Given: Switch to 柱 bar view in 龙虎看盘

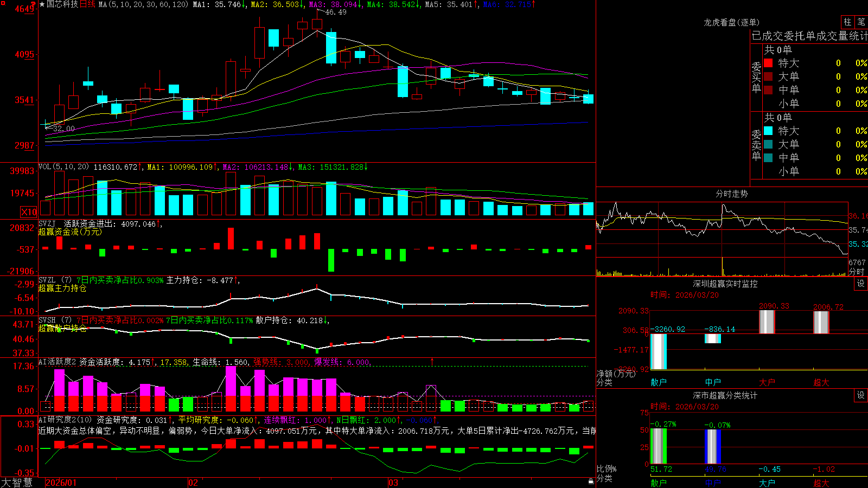Looking at the screenshot, I should pyautogui.click(x=847, y=22).
